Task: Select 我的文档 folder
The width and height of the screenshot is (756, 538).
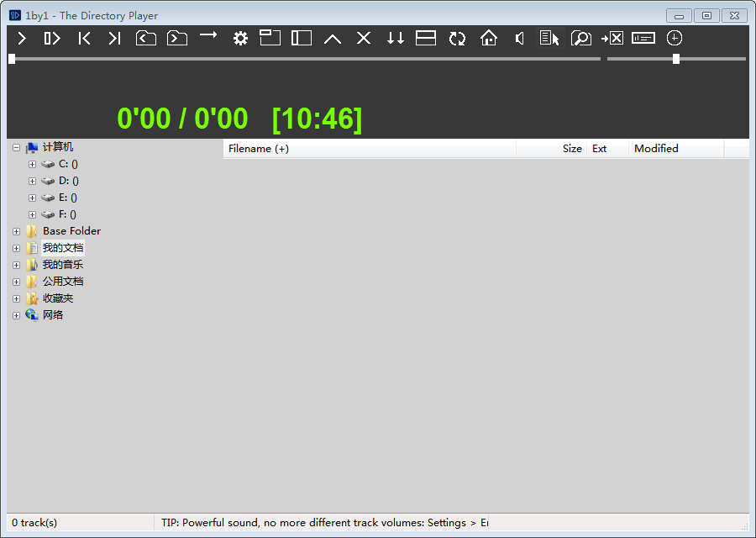Action: click(x=63, y=248)
